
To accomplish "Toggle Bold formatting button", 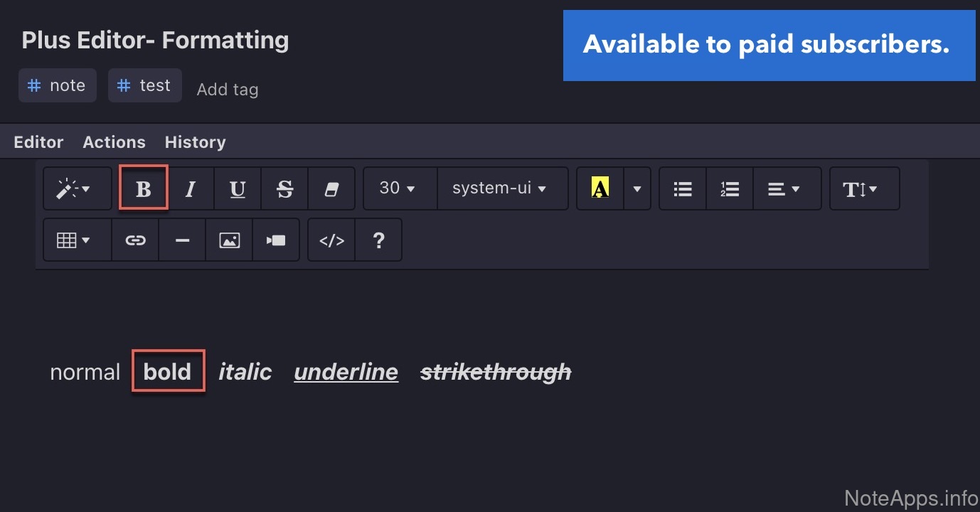I will pyautogui.click(x=144, y=188).
